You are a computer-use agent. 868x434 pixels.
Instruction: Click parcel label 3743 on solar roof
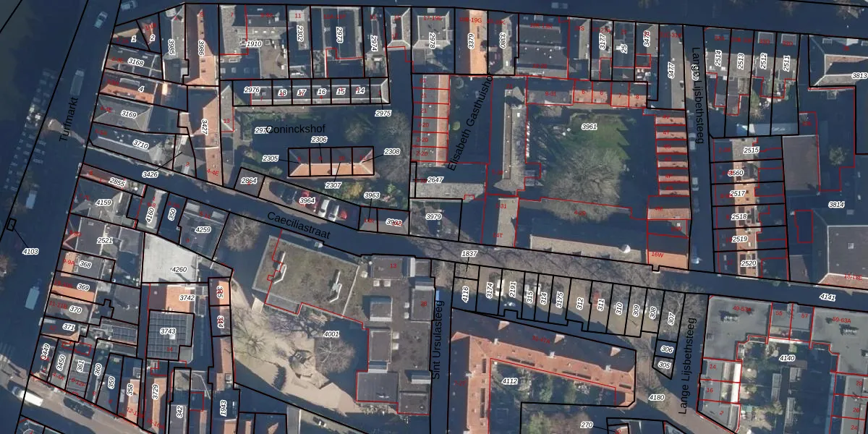click(167, 331)
